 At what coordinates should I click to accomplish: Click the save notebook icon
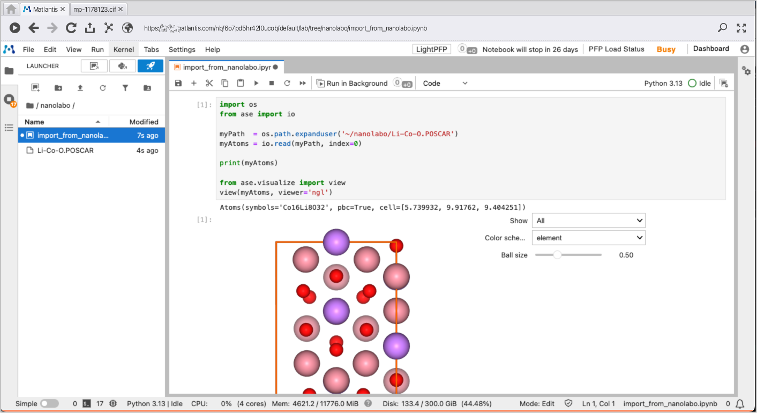click(x=178, y=83)
